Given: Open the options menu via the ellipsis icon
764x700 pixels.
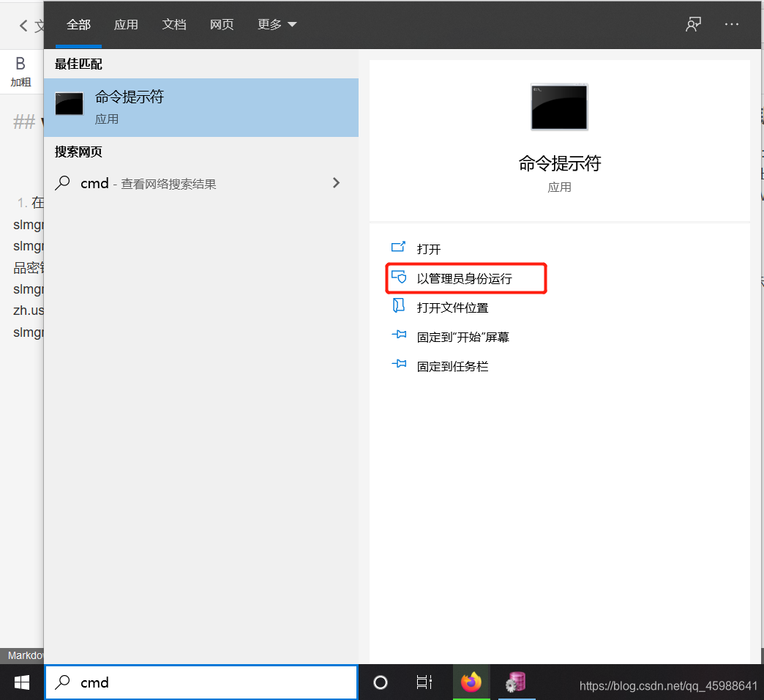Looking at the screenshot, I should 731,24.
